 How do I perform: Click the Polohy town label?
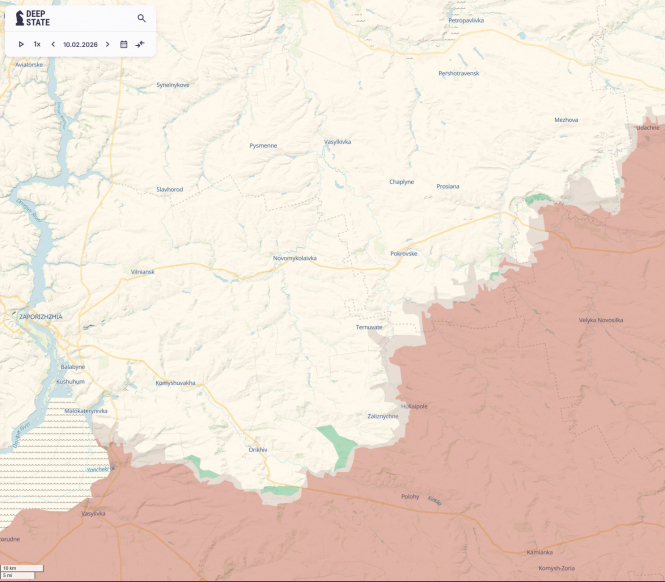pos(410,496)
